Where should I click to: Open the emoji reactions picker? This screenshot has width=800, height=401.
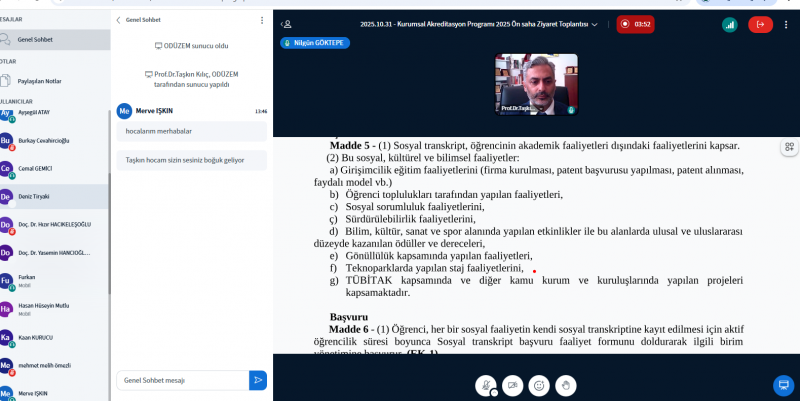(539, 385)
